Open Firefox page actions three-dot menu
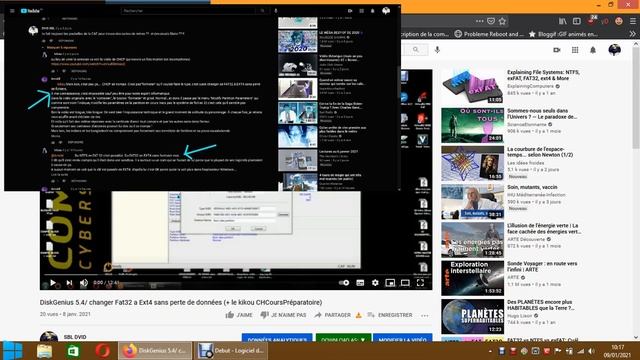This screenshot has width=640, height=360. pos(479,21)
